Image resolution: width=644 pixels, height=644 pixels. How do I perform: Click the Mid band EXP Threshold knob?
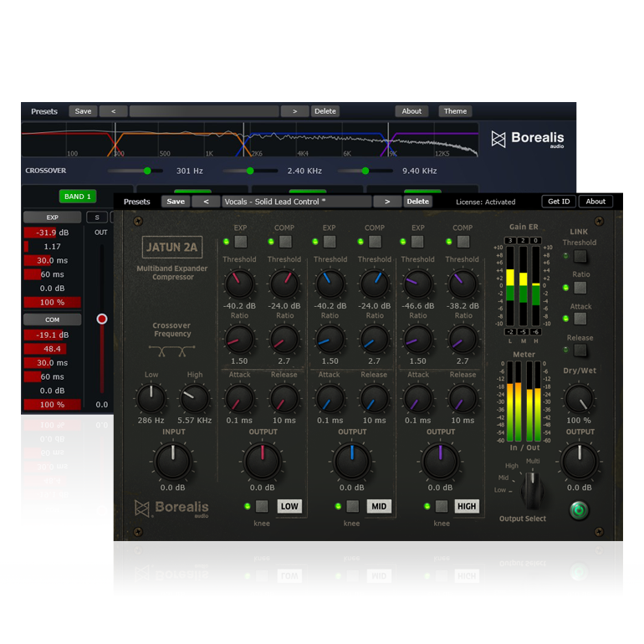click(330, 284)
